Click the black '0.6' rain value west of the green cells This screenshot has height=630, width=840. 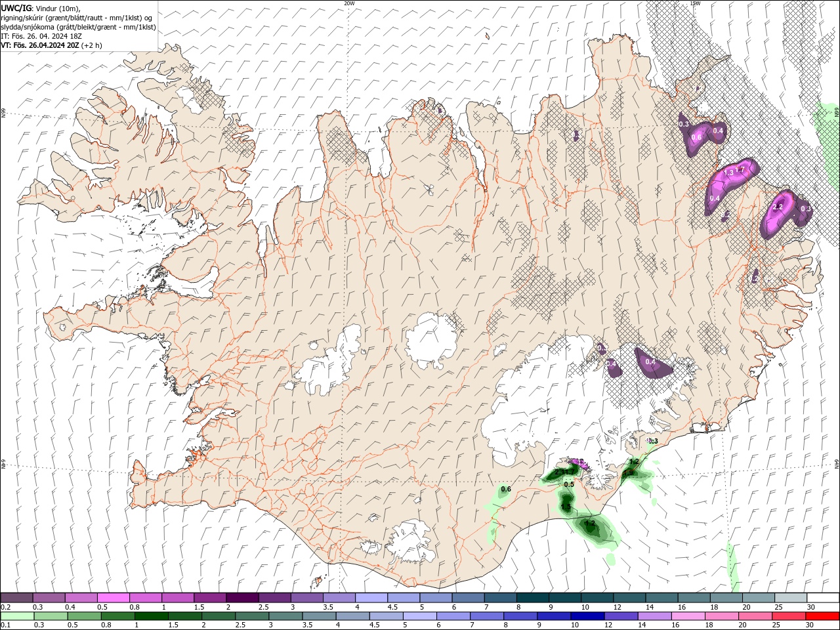506,489
